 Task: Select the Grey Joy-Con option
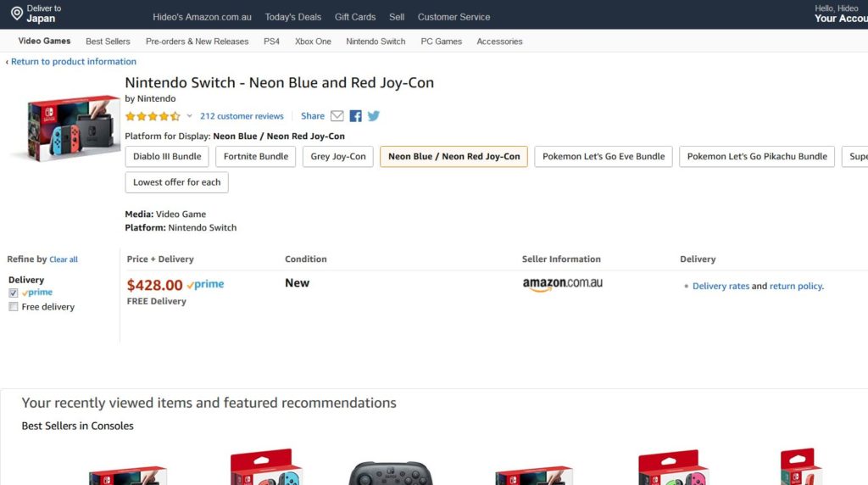tap(337, 157)
